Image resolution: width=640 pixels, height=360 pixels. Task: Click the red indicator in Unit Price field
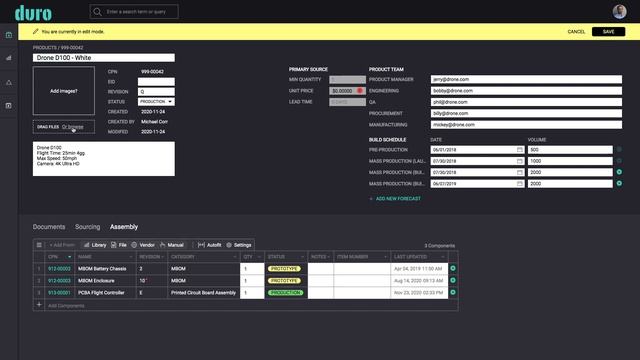click(x=360, y=91)
